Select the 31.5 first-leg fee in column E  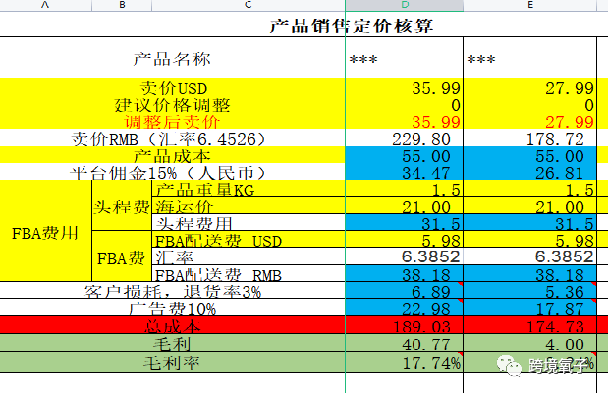tap(530, 222)
